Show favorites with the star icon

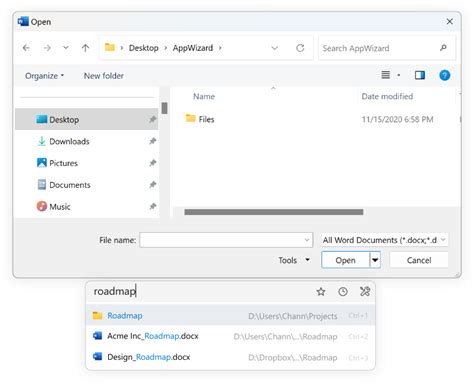321,292
